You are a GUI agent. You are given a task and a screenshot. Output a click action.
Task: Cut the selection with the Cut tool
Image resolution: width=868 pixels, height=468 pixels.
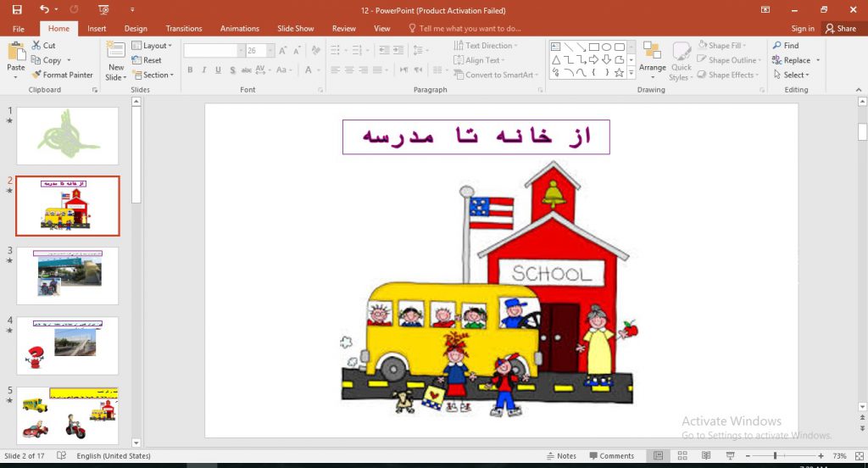(43, 46)
